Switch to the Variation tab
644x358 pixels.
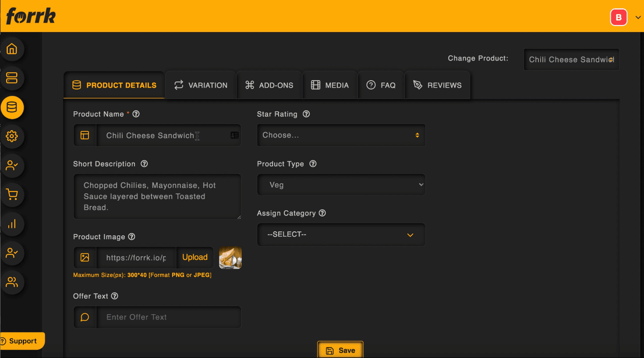point(201,85)
